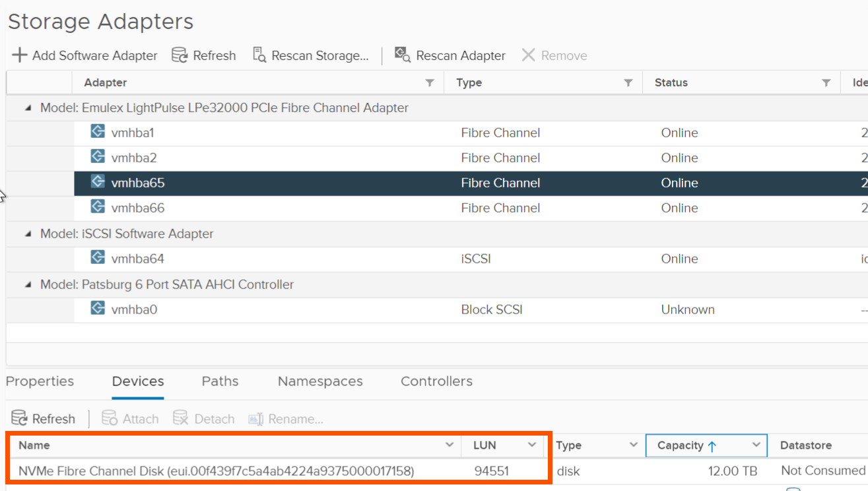Switch to the Paths tab
This screenshot has height=491, width=868.
(220, 381)
